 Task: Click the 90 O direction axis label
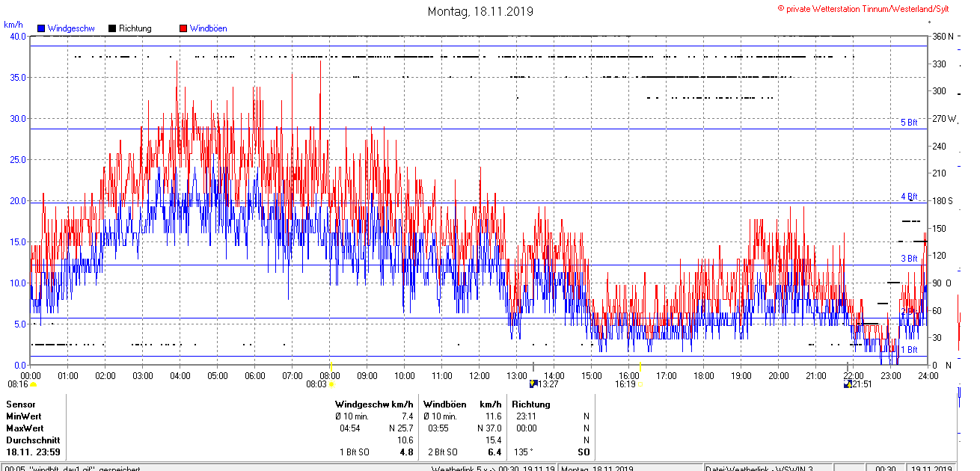(x=941, y=283)
